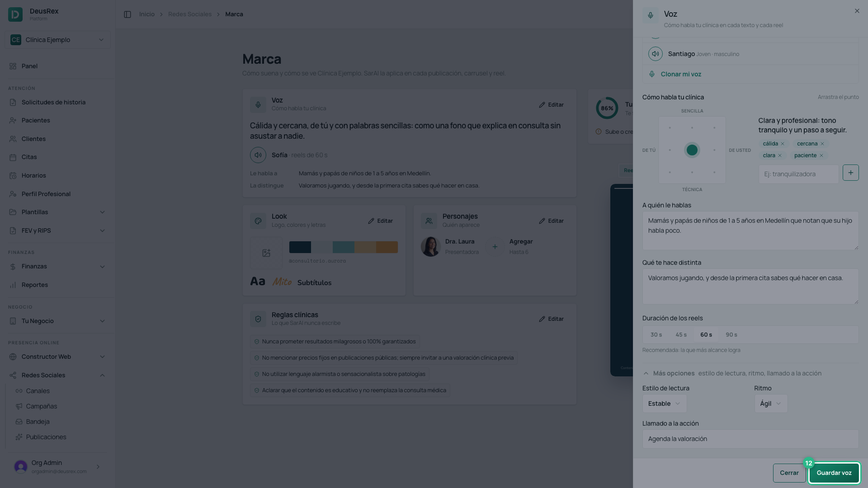This screenshot has width=868, height=488.
Task: Play Sofía voice preview in Voz card
Action: point(258,155)
